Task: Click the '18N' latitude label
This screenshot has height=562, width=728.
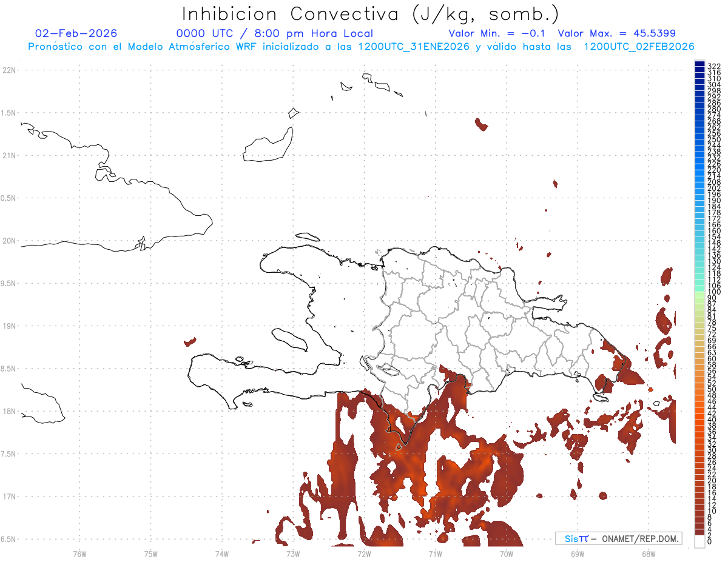Action: click(x=9, y=411)
